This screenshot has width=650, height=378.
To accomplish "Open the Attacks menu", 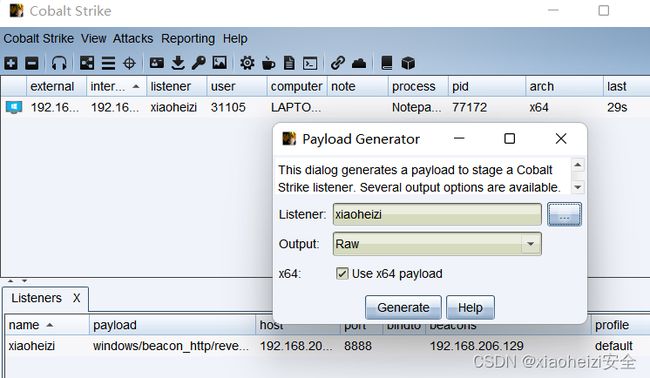I will (133, 39).
